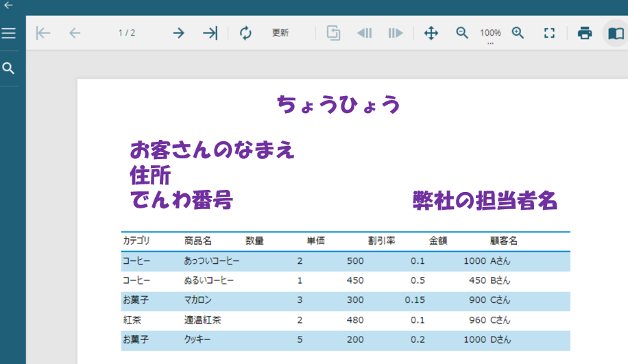Click the back arrow at top left
The width and height of the screenshot is (628, 364).
click(8, 5)
